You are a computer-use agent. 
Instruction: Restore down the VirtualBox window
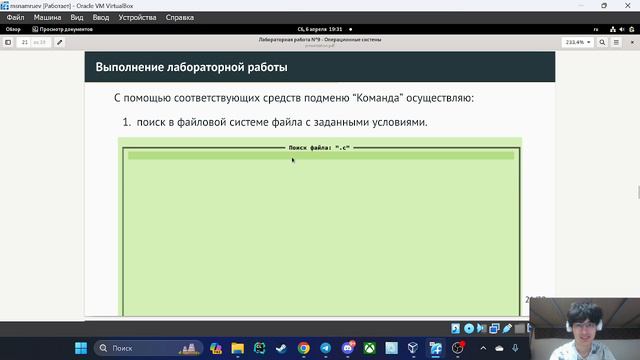tap(604, 6)
